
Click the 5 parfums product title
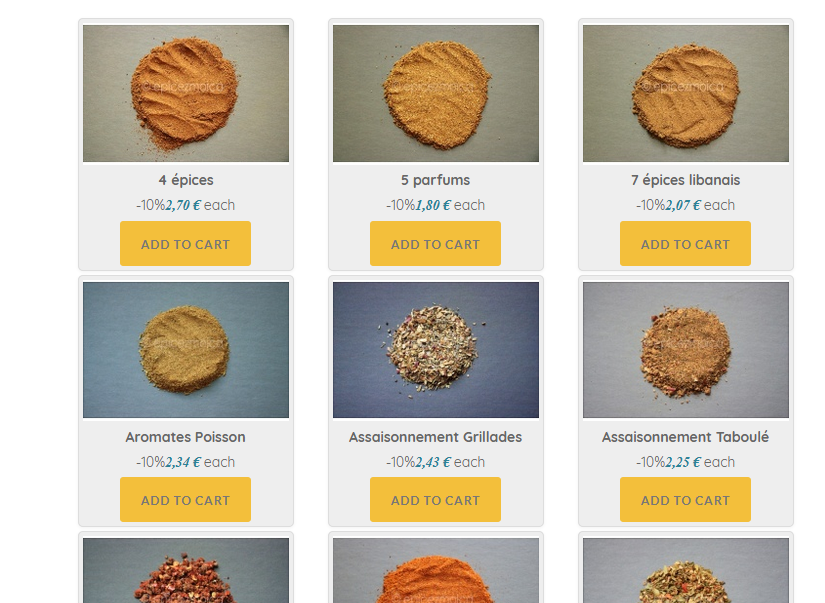(x=436, y=180)
